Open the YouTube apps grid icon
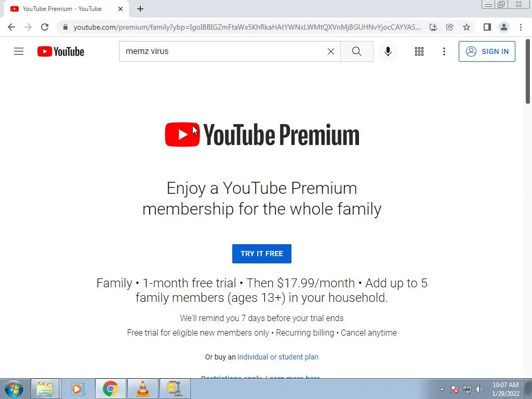Viewport: 532px width, 399px height. (x=419, y=51)
